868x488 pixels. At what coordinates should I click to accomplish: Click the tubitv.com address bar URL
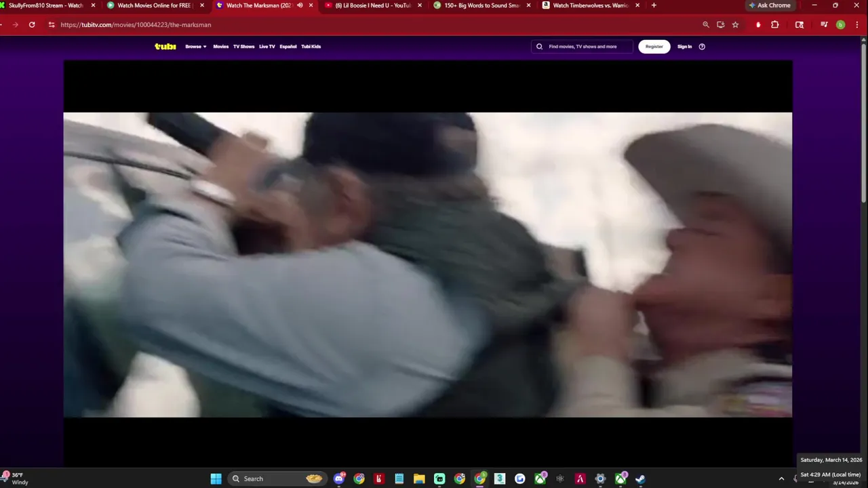(136, 24)
